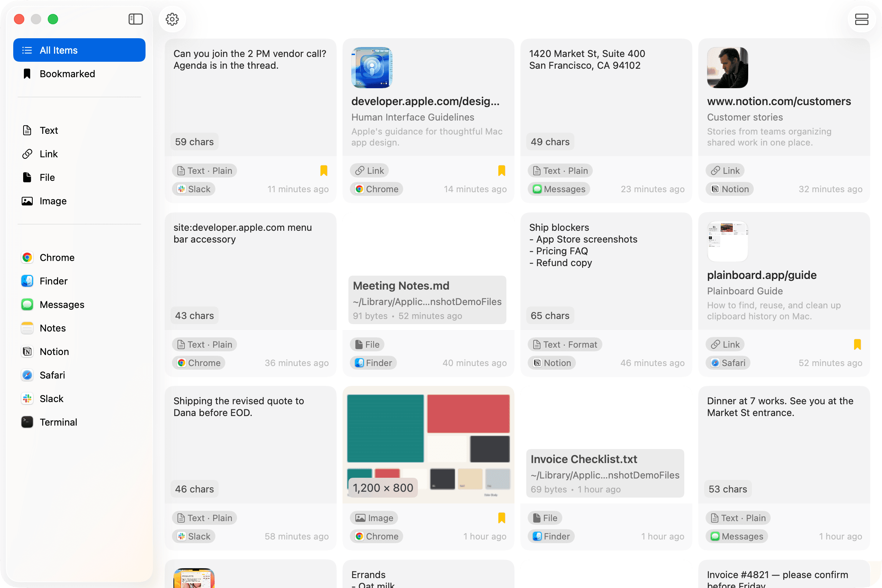Click the Terminal app icon in sidebar
The width and height of the screenshot is (882, 588).
[x=27, y=422]
